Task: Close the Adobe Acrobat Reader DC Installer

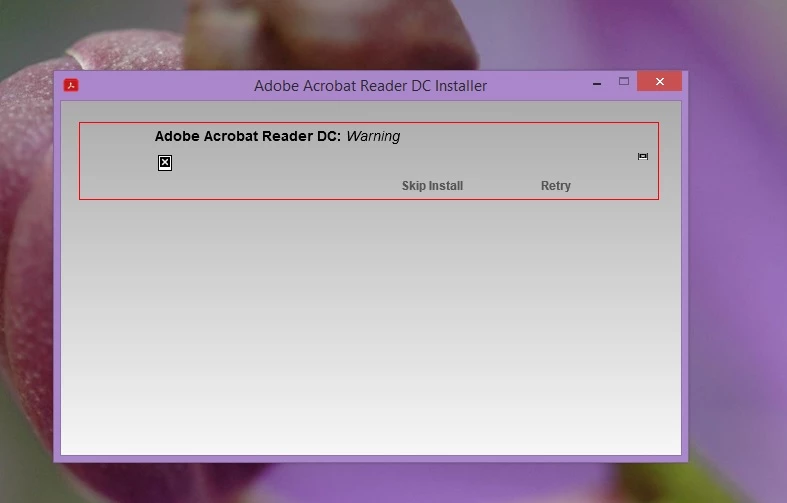Action: [660, 81]
